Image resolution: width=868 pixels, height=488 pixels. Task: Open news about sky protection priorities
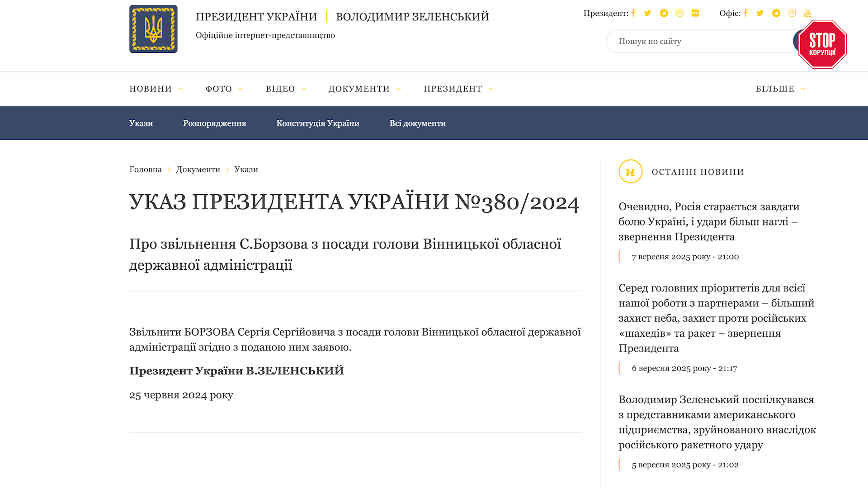pyautogui.click(x=717, y=318)
